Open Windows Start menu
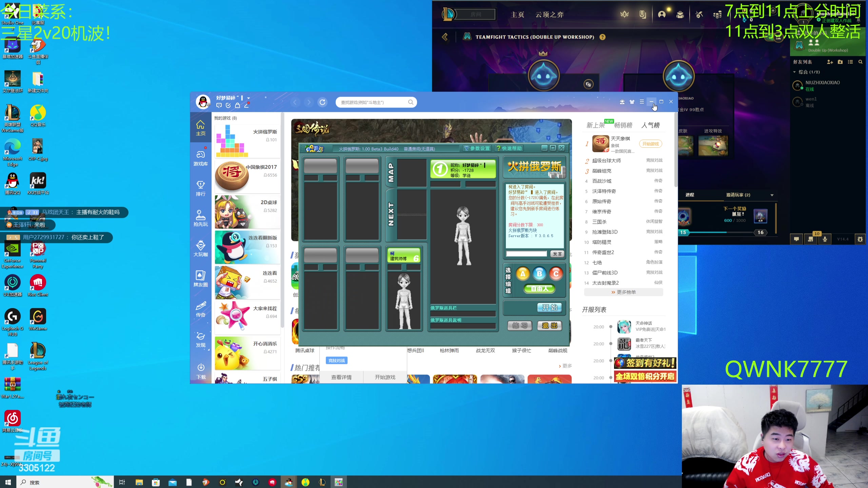The image size is (868, 488). pyautogui.click(x=8, y=482)
